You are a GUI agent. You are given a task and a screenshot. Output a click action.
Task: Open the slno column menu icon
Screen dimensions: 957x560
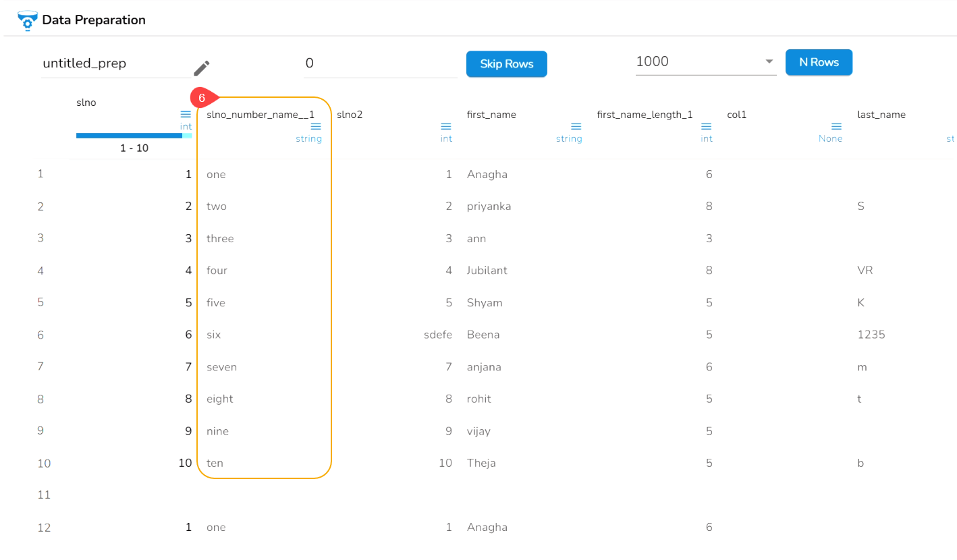pos(186,115)
